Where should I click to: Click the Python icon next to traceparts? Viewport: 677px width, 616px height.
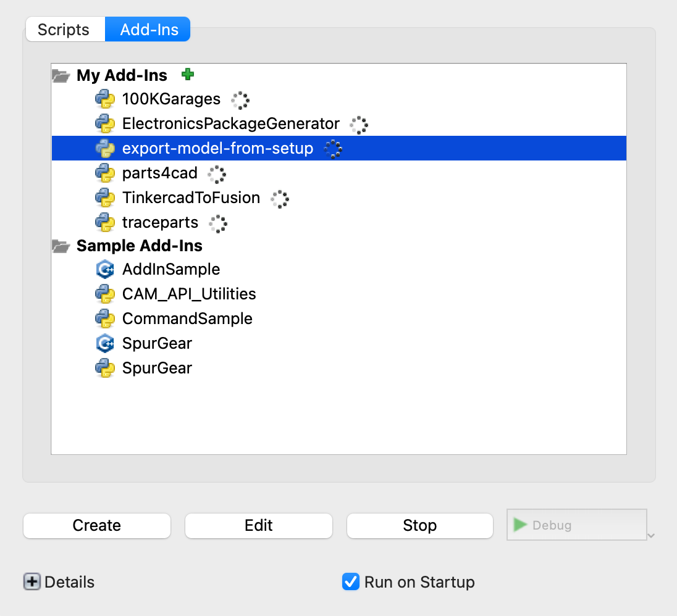tap(105, 223)
